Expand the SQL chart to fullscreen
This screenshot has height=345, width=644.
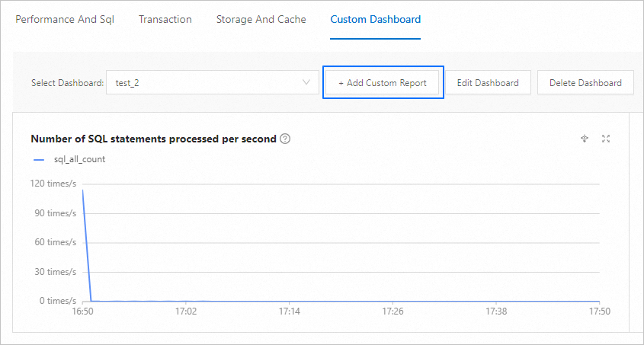click(606, 139)
